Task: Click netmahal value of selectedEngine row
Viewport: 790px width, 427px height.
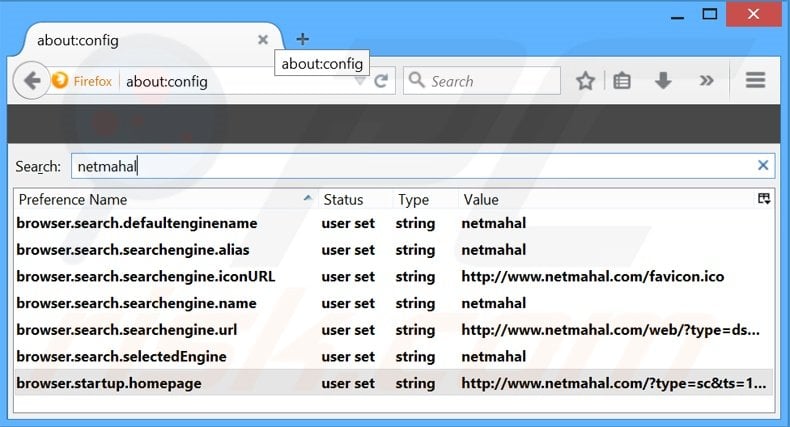Action: [493, 357]
